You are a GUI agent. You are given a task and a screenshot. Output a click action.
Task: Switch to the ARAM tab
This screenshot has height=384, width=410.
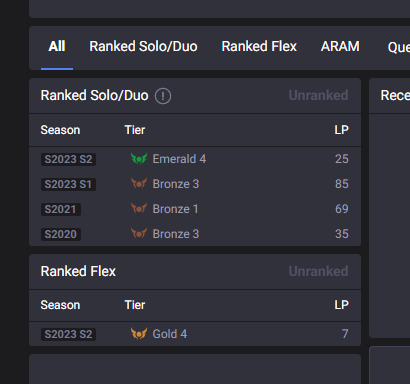click(340, 46)
